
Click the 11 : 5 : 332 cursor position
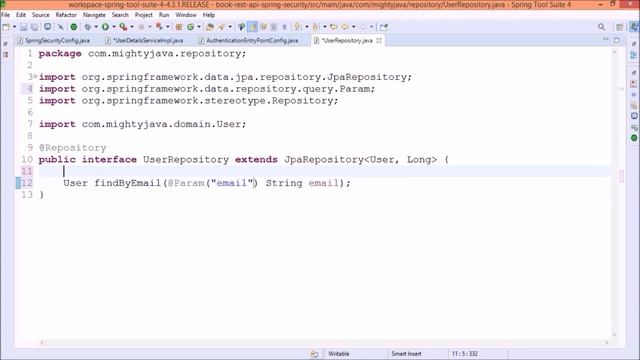[x=464, y=354]
